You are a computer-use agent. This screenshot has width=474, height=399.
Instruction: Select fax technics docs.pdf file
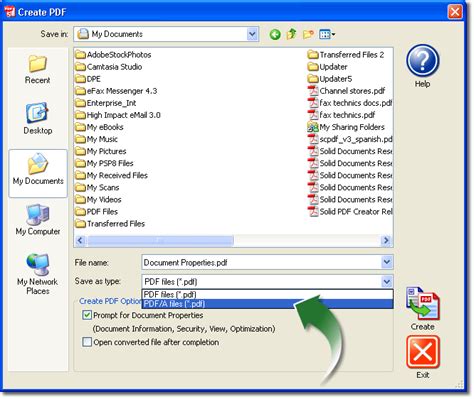(350, 103)
